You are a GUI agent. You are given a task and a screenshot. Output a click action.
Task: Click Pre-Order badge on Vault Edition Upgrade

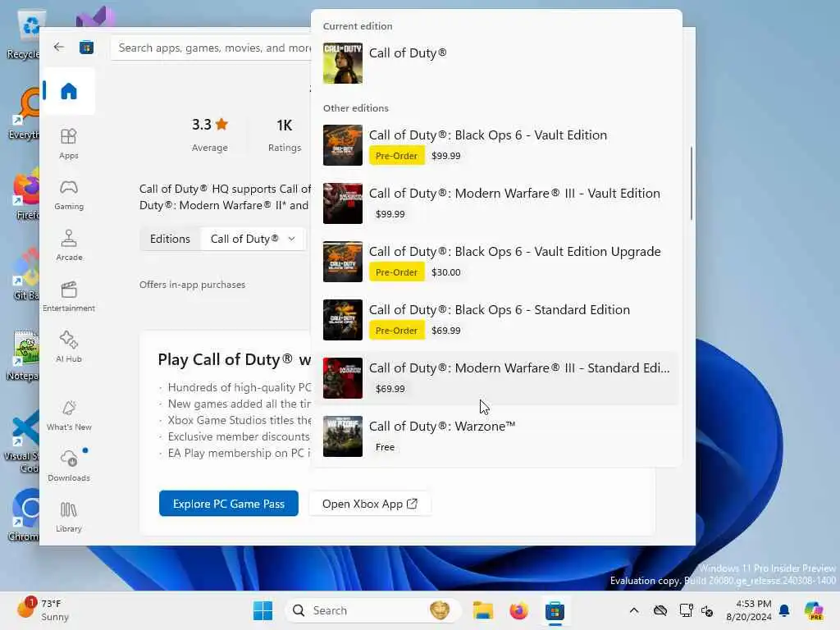[396, 272]
